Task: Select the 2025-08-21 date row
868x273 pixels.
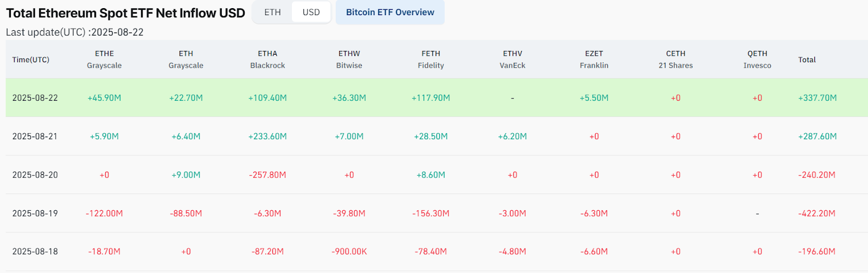Action: (437, 136)
